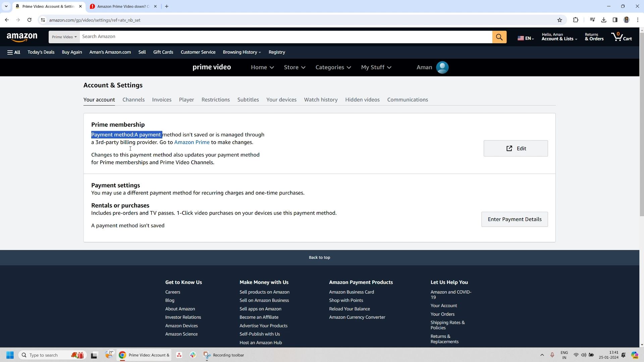Screen dimensions: 644x362
Task: Click the Amazon search magnifier icon
Action: point(499,36)
